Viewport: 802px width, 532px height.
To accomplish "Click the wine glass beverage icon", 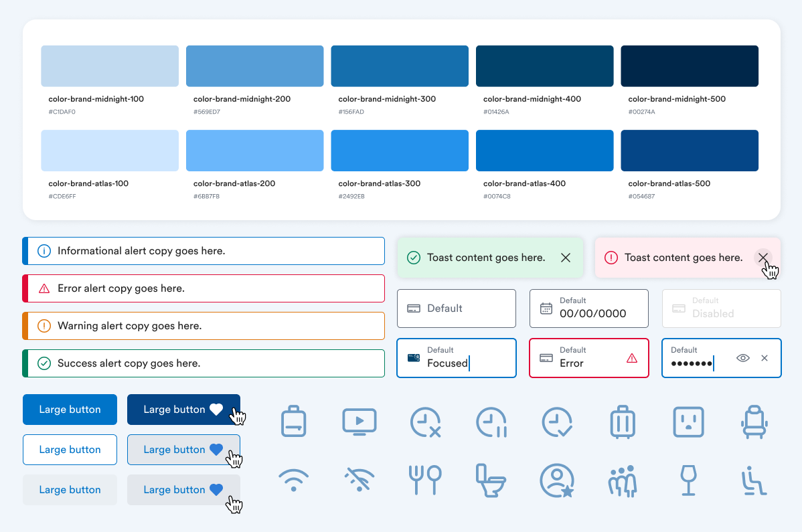I will point(688,480).
